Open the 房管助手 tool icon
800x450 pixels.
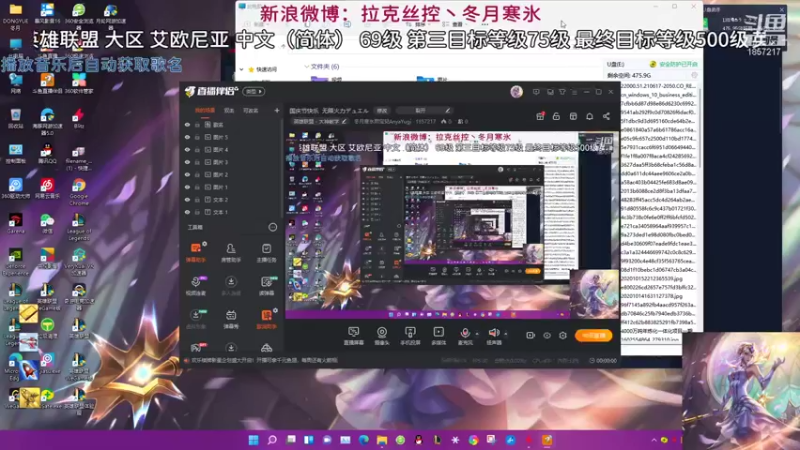[x=231, y=252]
